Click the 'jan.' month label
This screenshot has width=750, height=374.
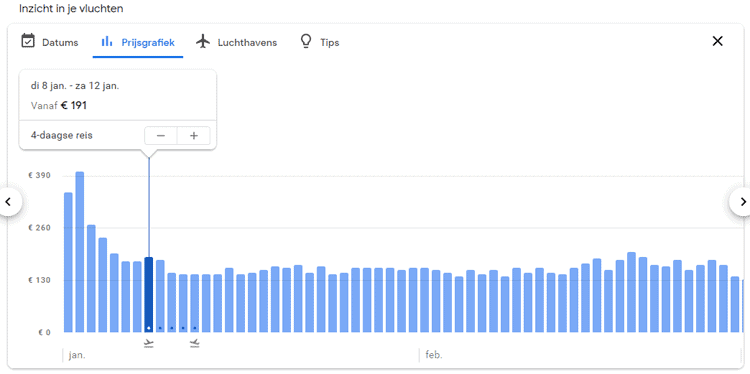coord(77,355)
